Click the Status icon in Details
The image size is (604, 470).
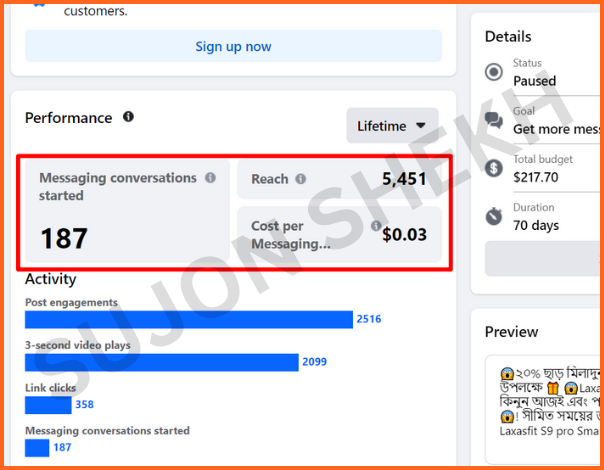[494, 72]
